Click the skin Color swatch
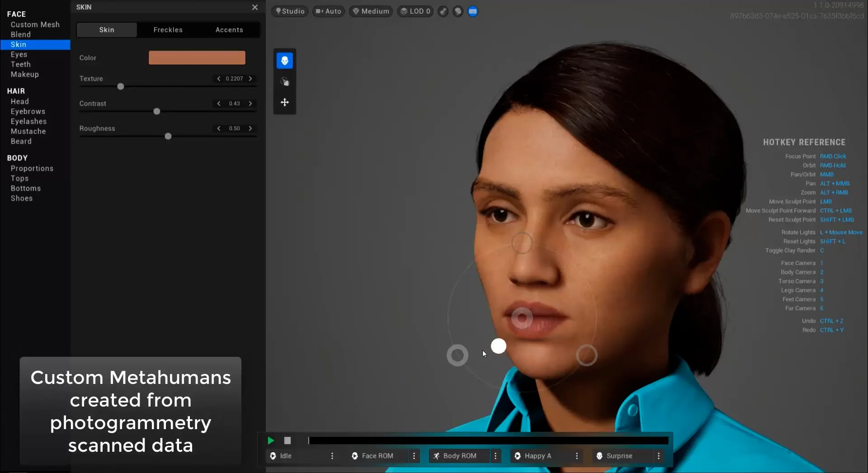The image size is (868, 473). [196, 57]
